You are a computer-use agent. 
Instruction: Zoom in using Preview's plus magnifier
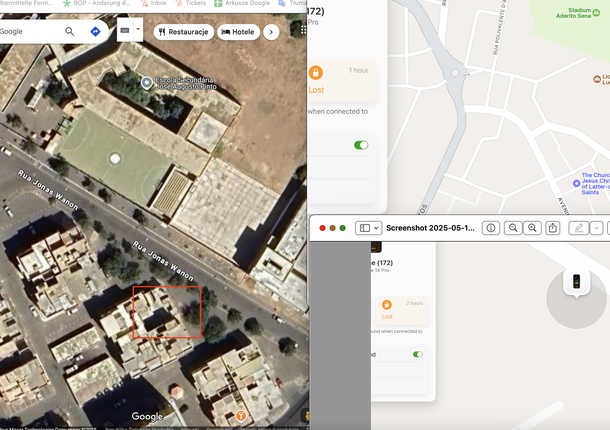[533, 228]
